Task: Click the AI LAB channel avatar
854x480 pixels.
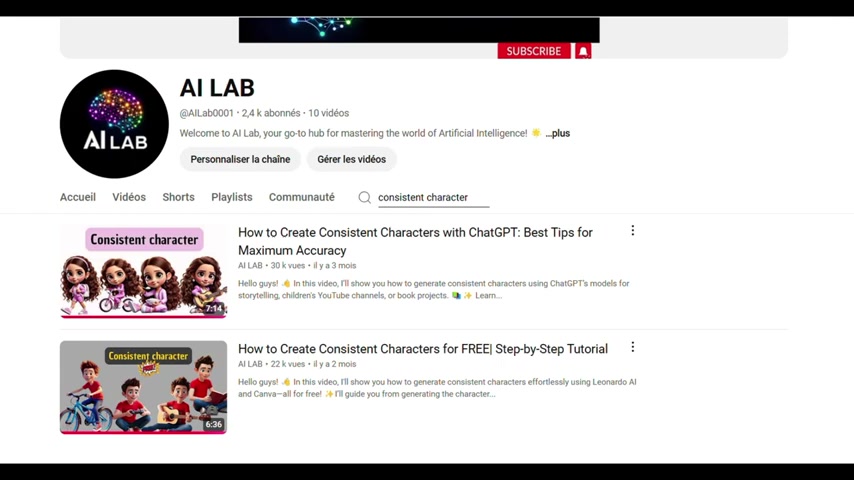Action: point(114,124)
